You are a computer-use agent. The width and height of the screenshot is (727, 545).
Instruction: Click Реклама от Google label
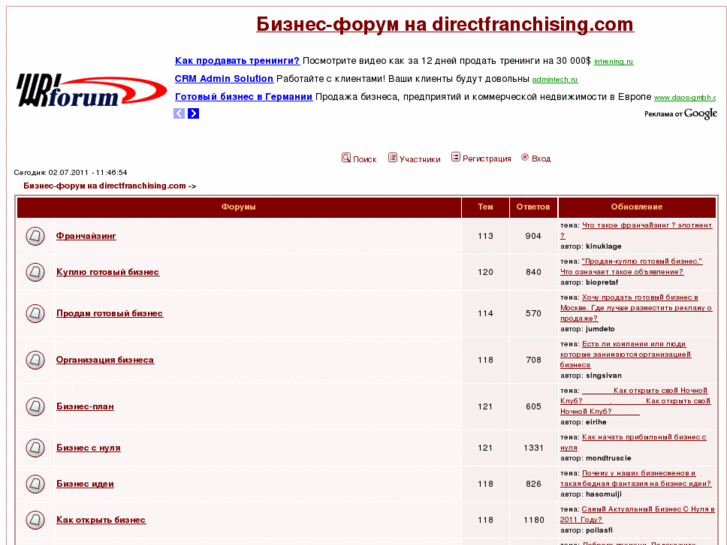tap(681, 114)
